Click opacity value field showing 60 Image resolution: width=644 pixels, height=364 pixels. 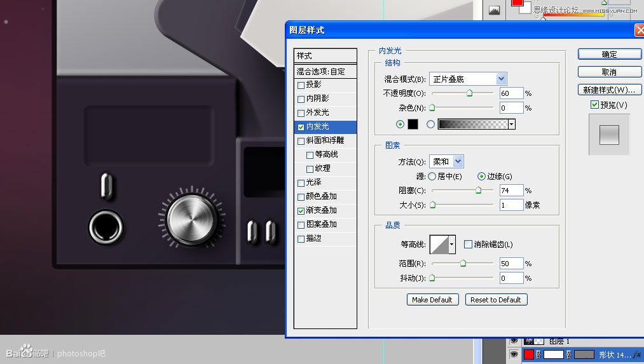(511, 93)
